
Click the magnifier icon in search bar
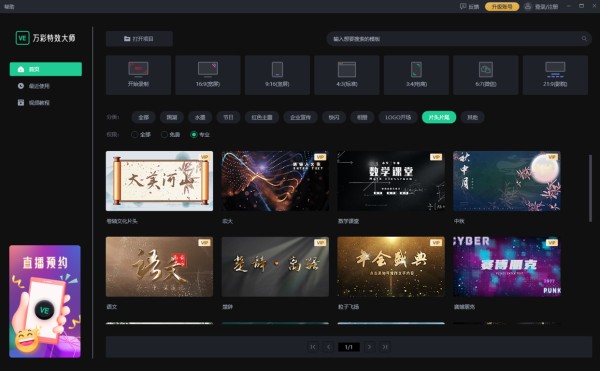(584, 39)
